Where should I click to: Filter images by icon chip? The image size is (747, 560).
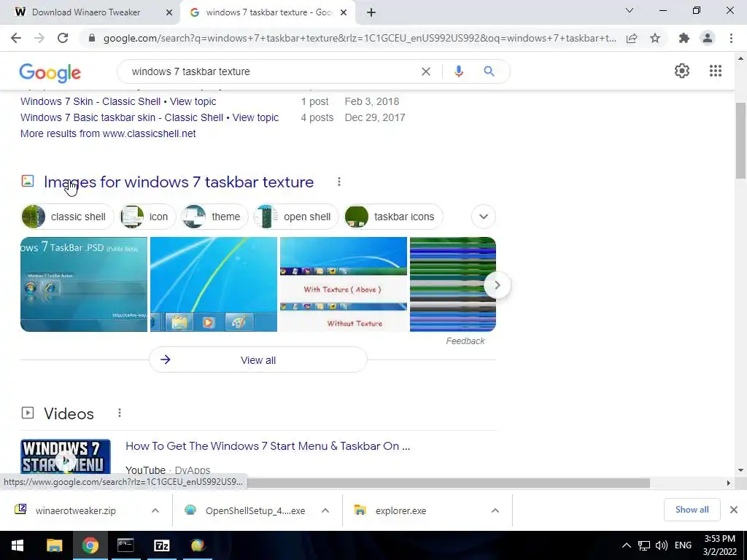(147, 217)
